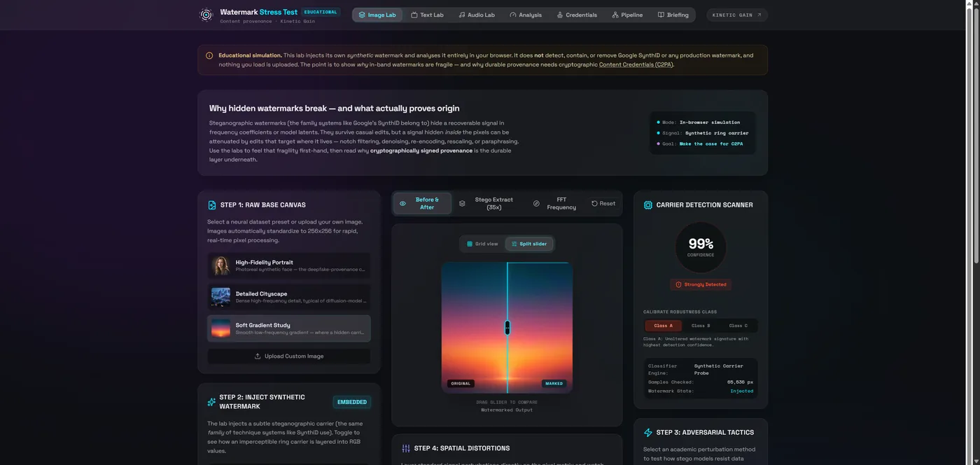Switch to the Pipeline tab
980x465 pixels.
coord(627,15)
